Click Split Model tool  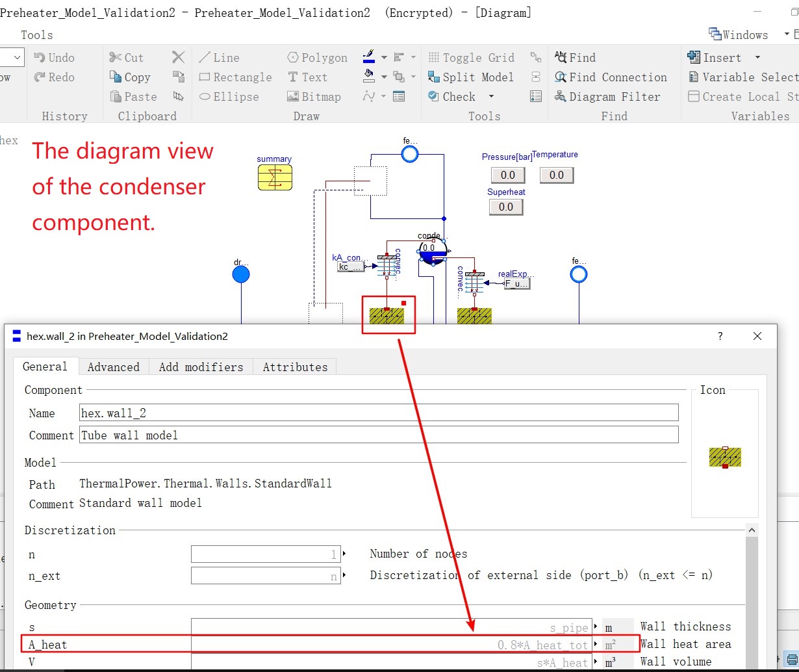pos(470,77)
